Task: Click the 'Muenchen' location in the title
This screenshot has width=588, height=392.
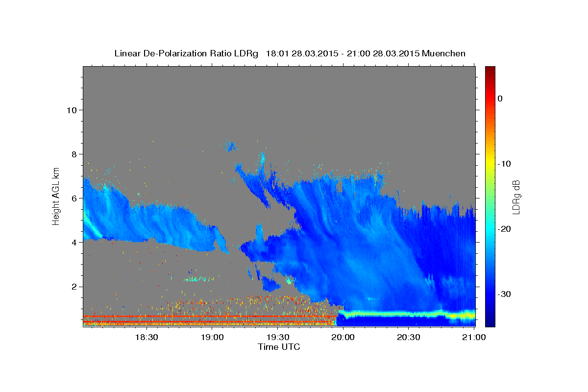Action: click(x=443, y=53)
